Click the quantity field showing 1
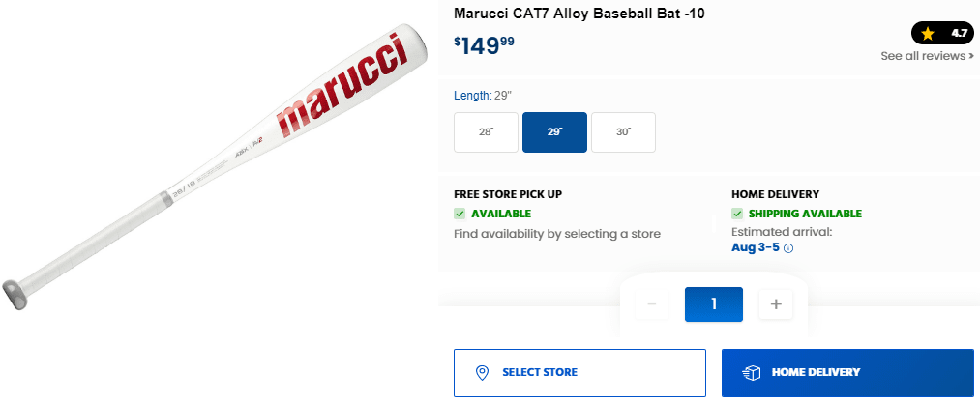This screenshot has width=980, height=402. [x=713, y=304]
